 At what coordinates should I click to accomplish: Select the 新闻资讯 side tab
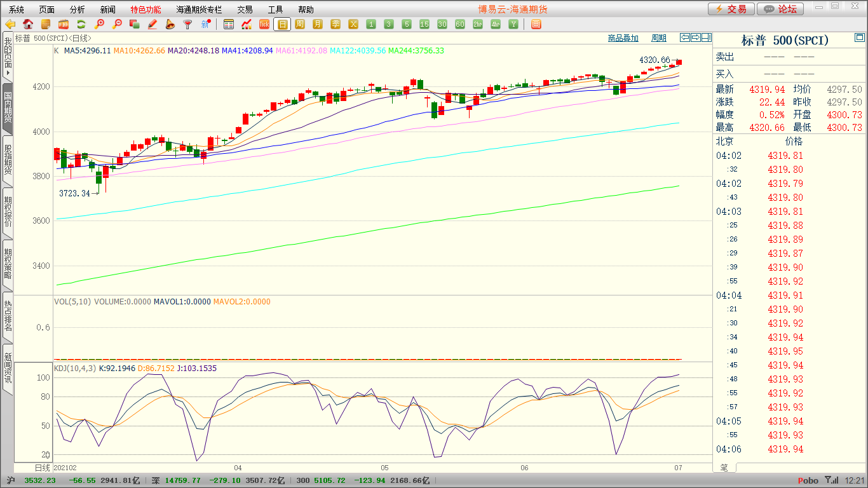pos(8,369)
